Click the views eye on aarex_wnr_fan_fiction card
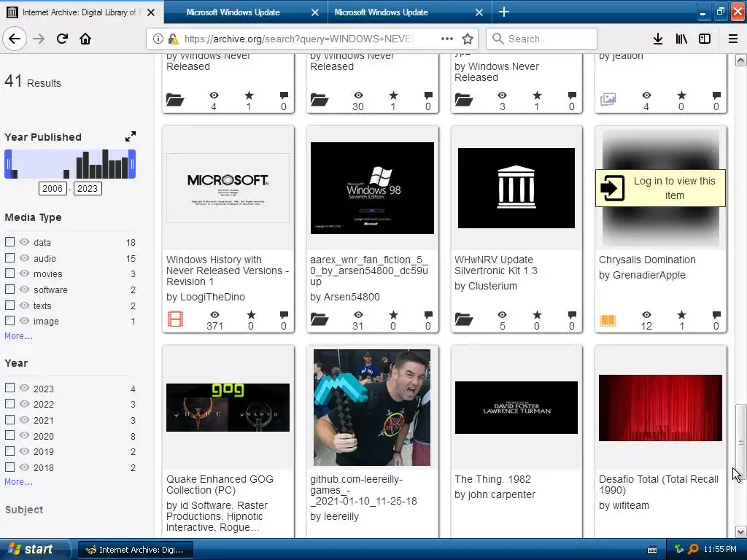The height and width of the screenshot is (560, 747). pyautogui.click(x=358, y=315)
